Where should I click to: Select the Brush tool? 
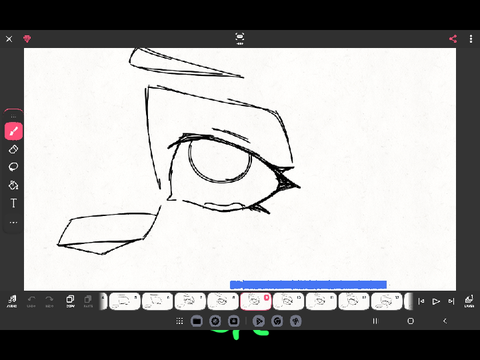click(13, 131)
